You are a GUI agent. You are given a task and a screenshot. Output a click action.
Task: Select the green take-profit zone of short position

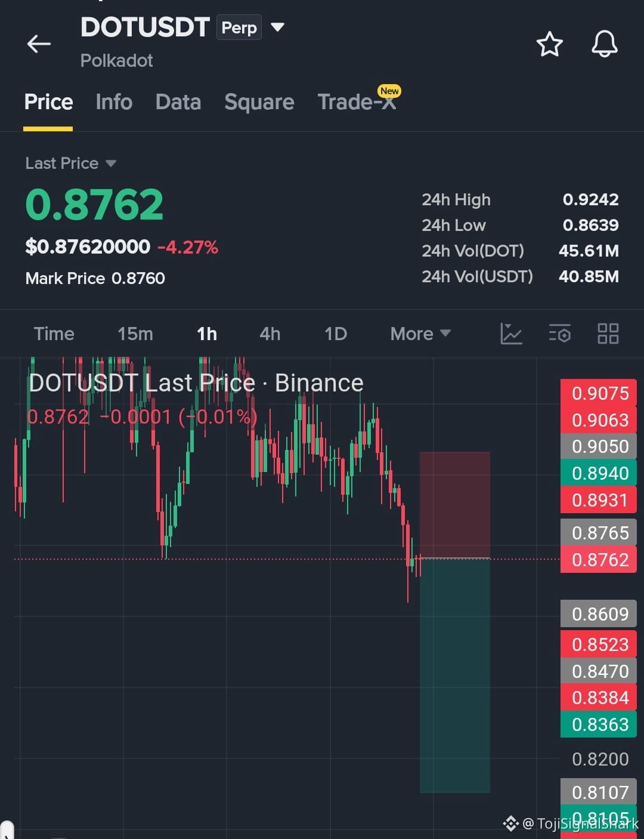point(455,675)
